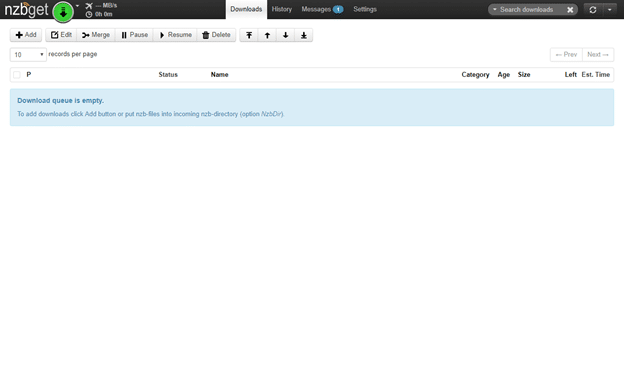This screenshot has width=624, height=392.
Task: Click the green pause-download round button
Action: pos(63,12)
